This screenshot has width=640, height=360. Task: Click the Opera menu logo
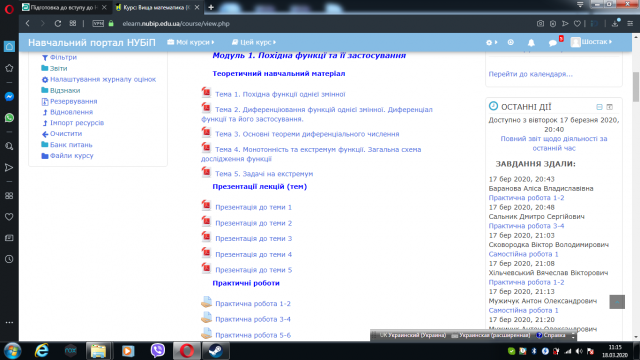coord(9,9)
